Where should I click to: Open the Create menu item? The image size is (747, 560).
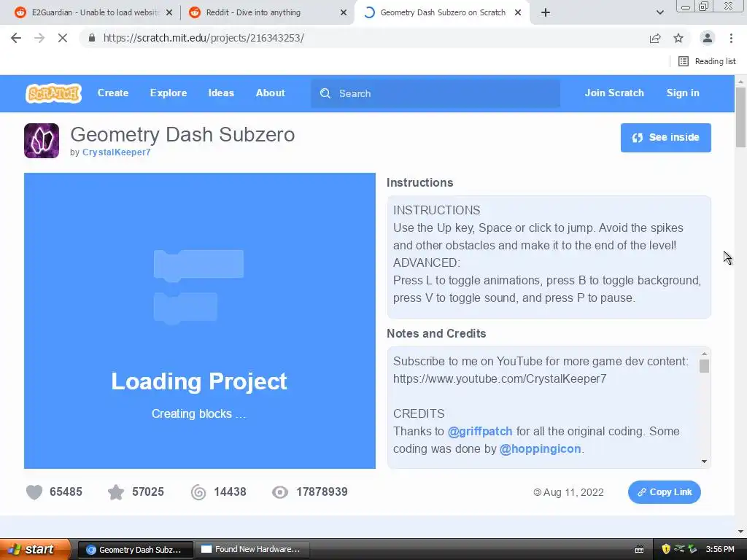coord(113,93)
